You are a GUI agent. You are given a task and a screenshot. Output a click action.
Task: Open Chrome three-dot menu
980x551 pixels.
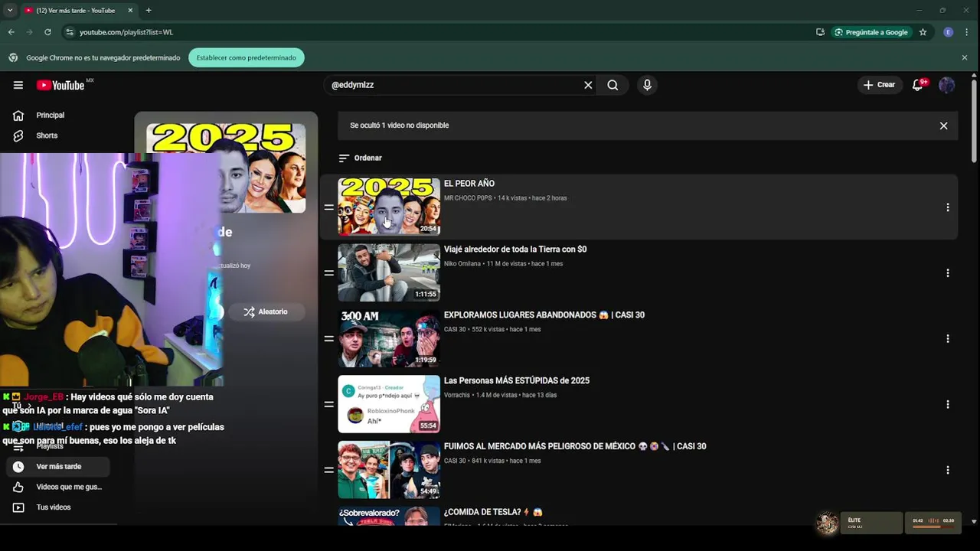tap(968, 32)
